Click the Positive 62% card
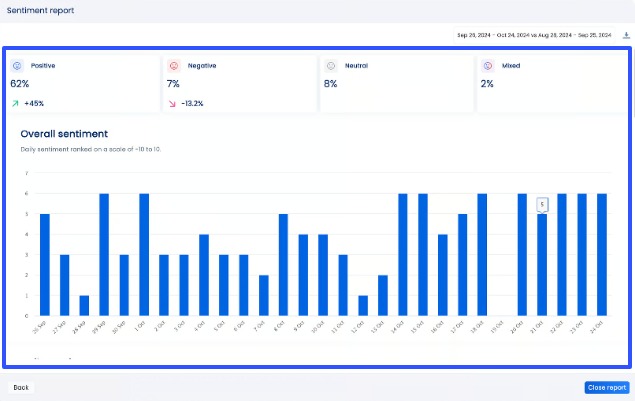 click(82, 84)
